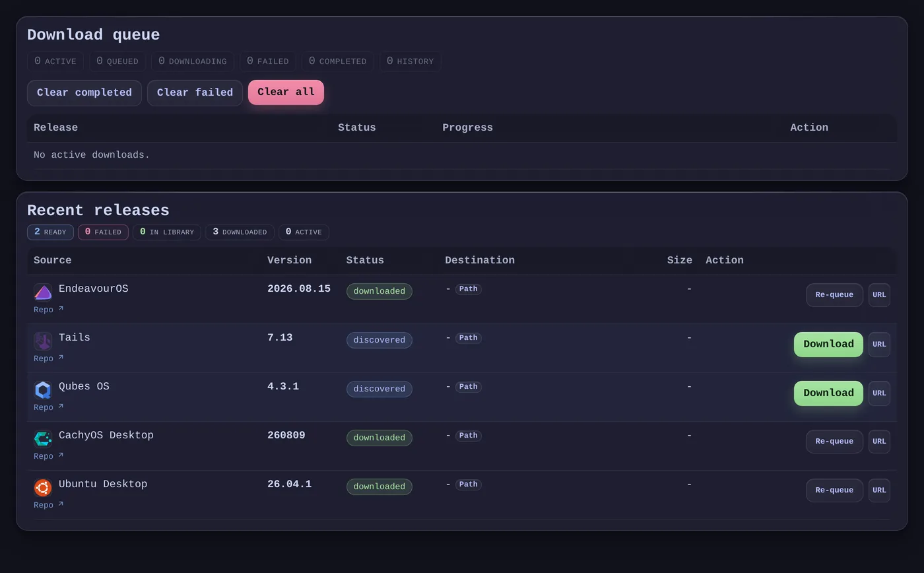The image size is (924, 573).
Task: Select the 0 Active queue counter
Action: point(55,61)
